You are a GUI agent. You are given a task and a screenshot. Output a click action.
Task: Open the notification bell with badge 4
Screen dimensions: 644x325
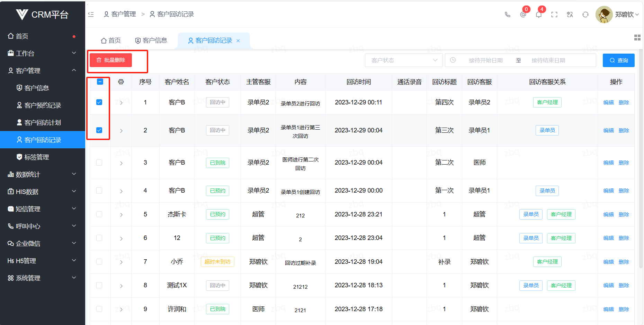(x=539, y=15)
